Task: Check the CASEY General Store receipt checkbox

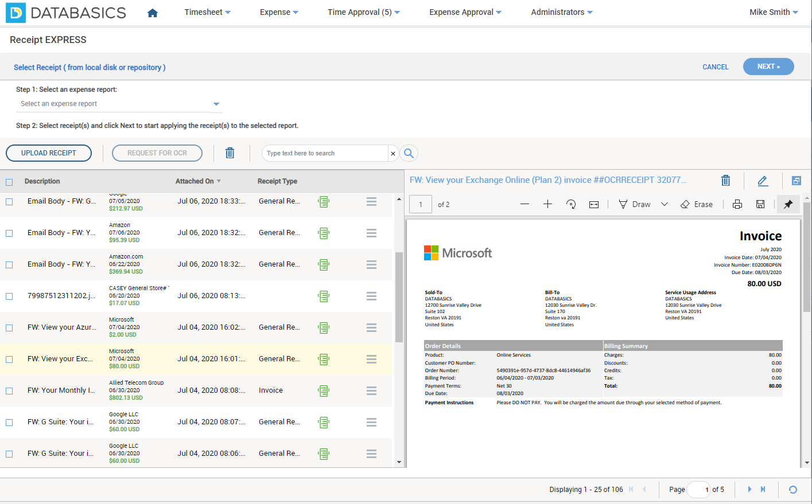Action: [9, 296]
